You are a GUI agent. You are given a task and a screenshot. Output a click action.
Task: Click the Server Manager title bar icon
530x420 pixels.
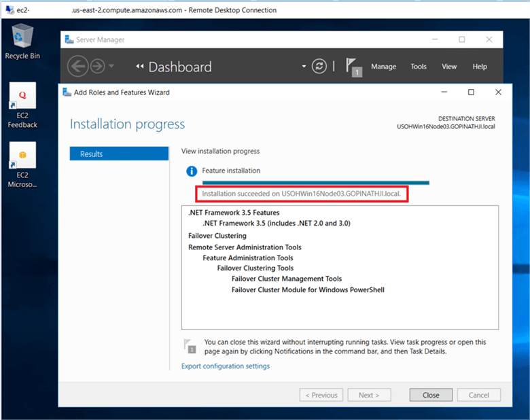69,39
